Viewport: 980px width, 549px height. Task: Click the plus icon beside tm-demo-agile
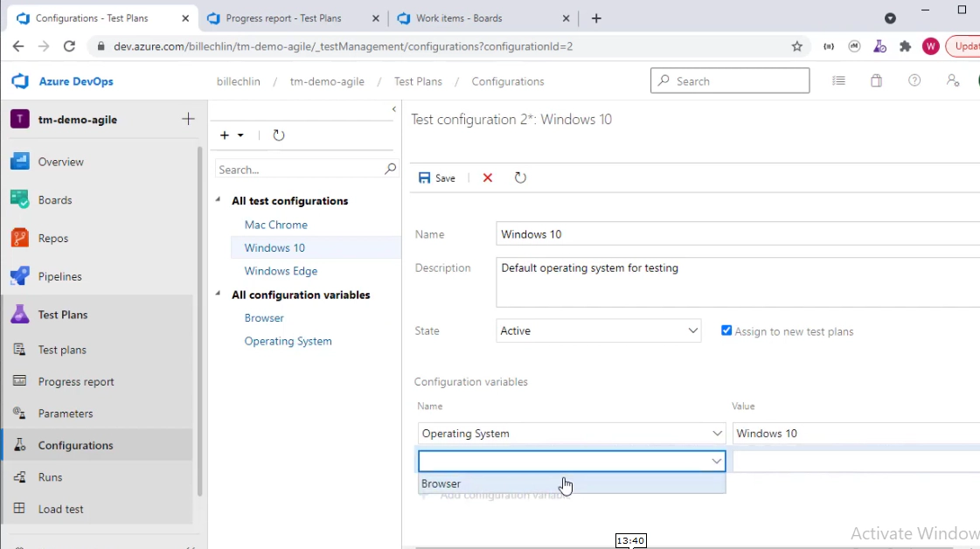pos(188,119)
